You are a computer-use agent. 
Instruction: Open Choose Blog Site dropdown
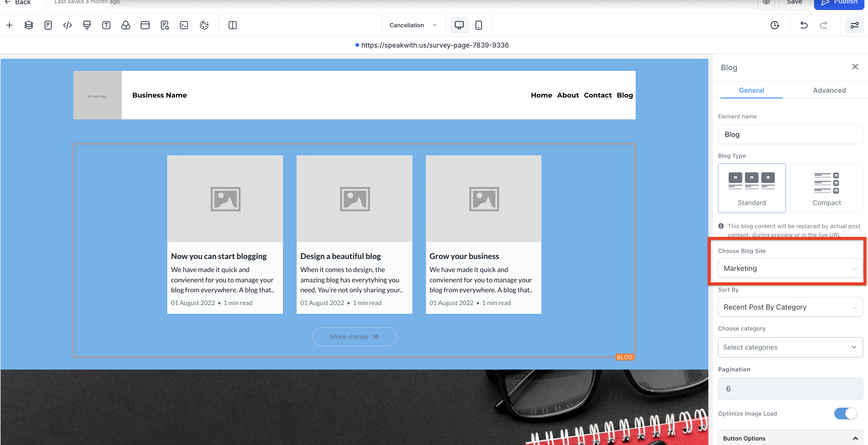tap(790, 268)
